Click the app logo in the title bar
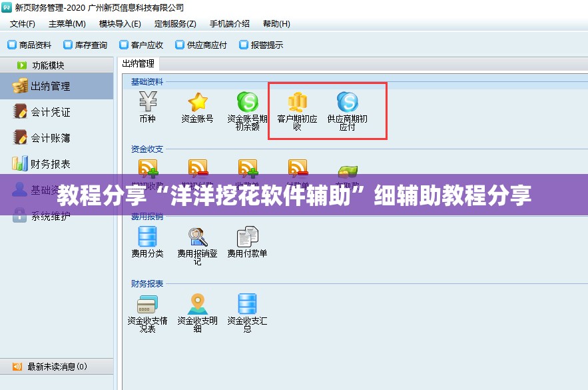The image size is (588, 390). point(7,7)
